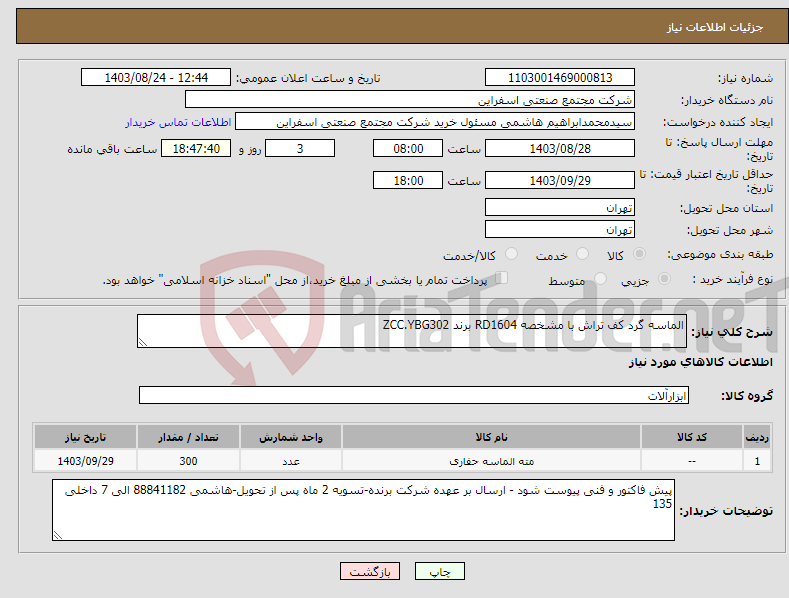Click the page title جزئیات اطلاعات نیاز
Viewport: 789px width, 598px height.
coord(715,27)
